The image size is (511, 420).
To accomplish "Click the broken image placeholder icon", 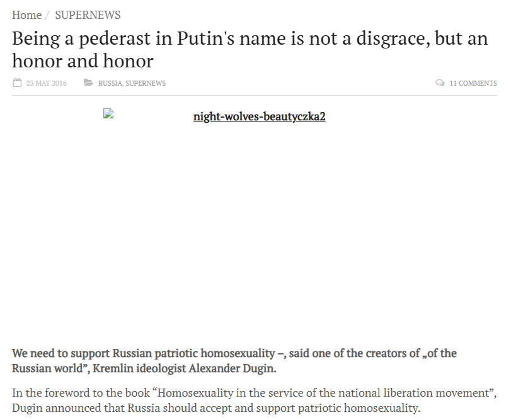I will pos(108,114).
